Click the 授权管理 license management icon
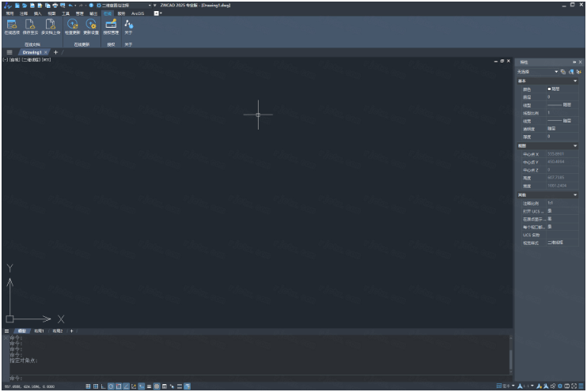The height and width of the screenshot is (392, 587). pos(111,26)
